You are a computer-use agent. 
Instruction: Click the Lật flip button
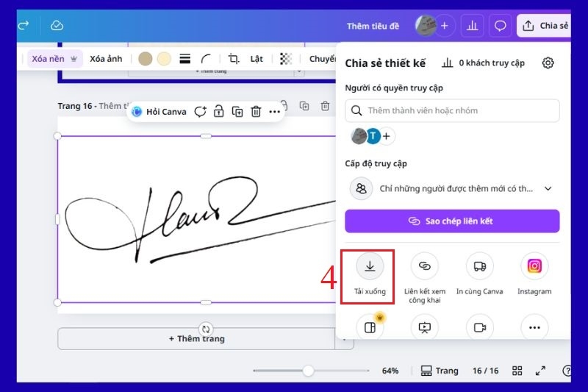(257, 59)
